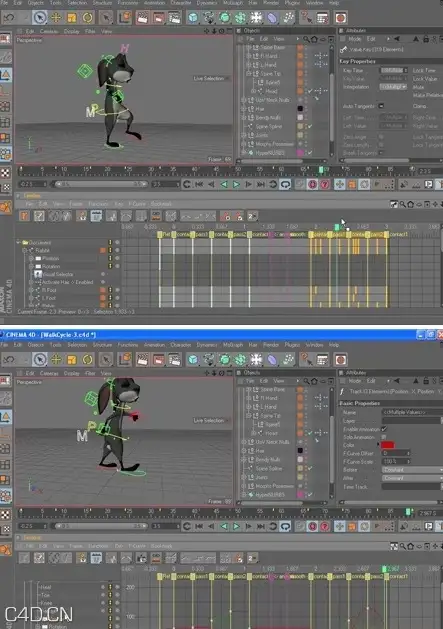The image size is (443, 629).
Task: Click the red sphere icon in lower window toolbar
Action: point(341,359)
